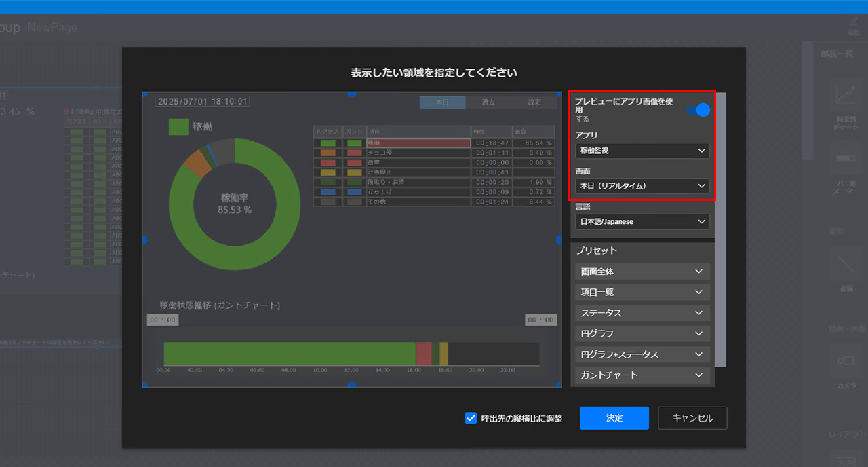Screen dimensions: 868x467
Task: Select the 時系列チャート part icon
Action: [x=846, y=96]
